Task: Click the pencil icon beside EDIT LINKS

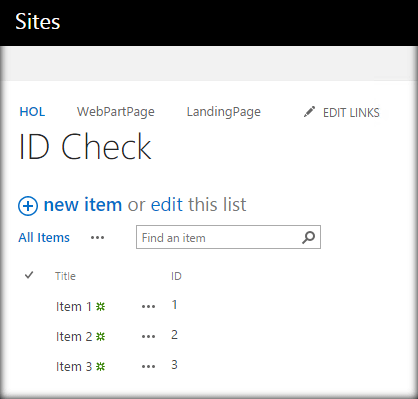Action: [309, 112]
